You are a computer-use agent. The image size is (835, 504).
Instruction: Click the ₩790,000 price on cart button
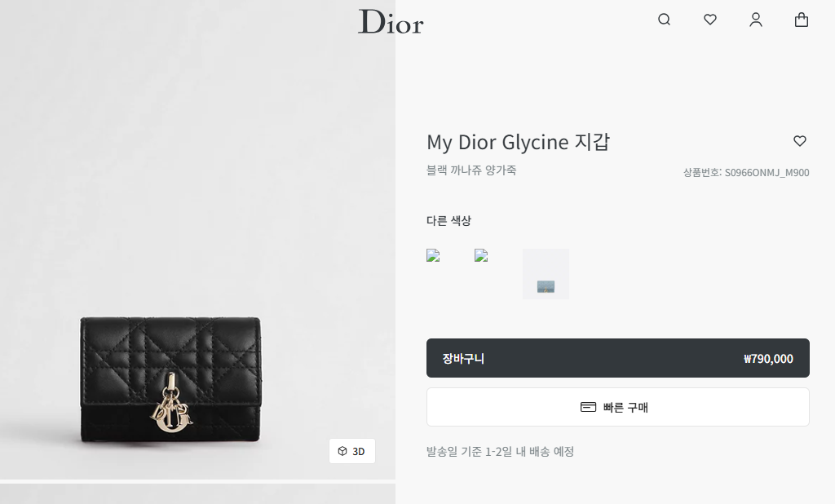[768, 359]
